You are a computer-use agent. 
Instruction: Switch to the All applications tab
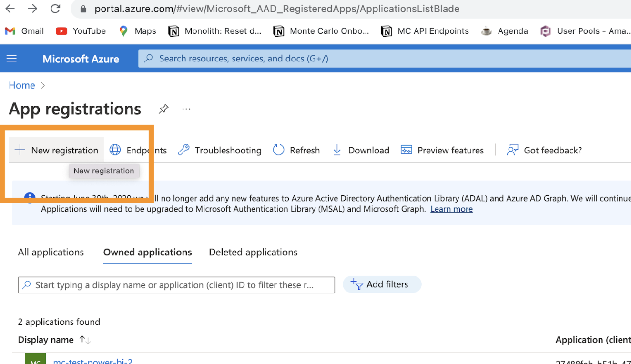[x=51, y=253]
